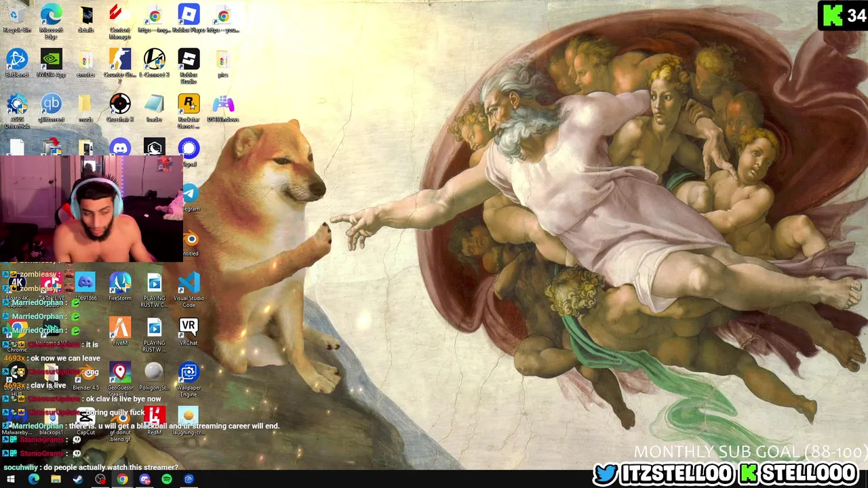Select the Poliigon_St... sphere file icon
Image resolution: width=868 pixels, height=488 pixels.
coord(155,376)
